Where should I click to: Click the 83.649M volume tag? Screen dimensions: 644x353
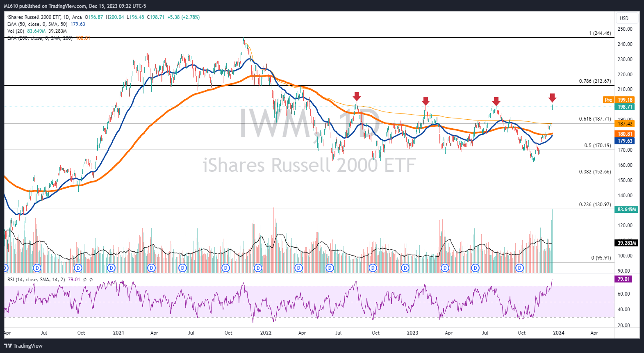[627, 210]
